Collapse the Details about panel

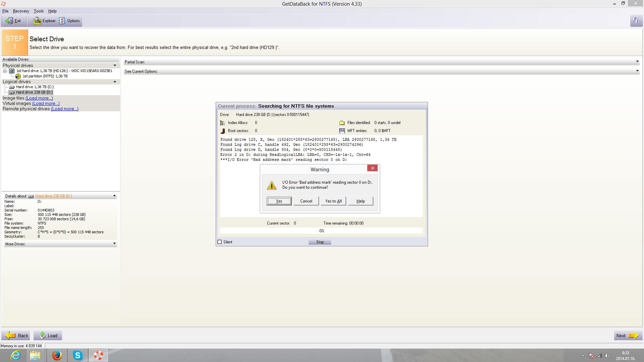pyautogui.click(x=114, y=196)
